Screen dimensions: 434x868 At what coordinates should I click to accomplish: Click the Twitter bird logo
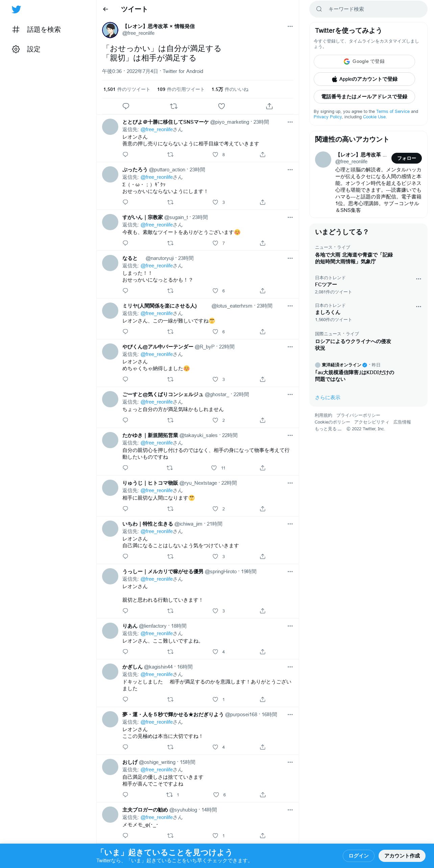tap(16, 9)
